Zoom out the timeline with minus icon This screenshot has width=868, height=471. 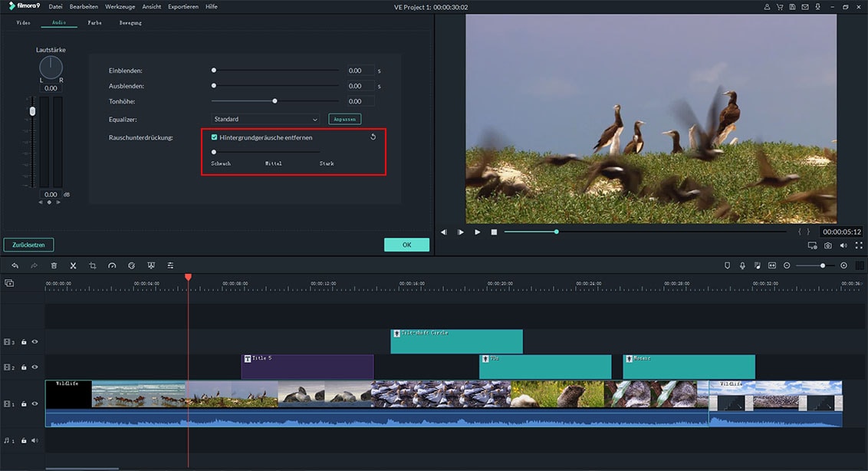(x=787, y=265)
